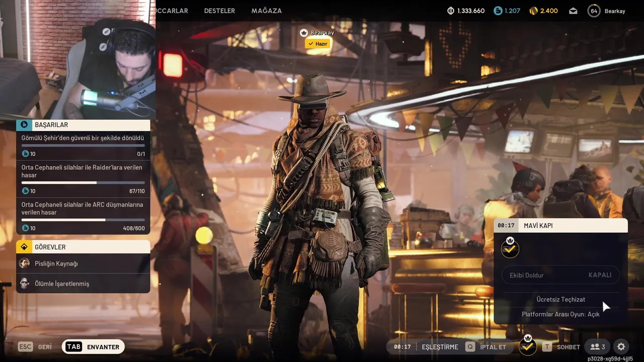The image size is (644, 362).
Task: Click the Ölümle İşaretlenmiş quest giver portrait
Action: point(24,283)
